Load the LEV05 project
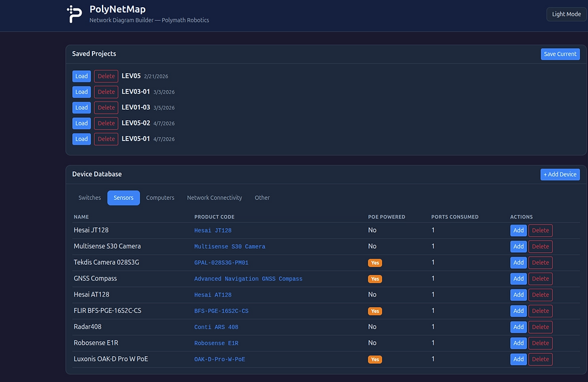Screen dimensions: 588x382 [82, 76]
